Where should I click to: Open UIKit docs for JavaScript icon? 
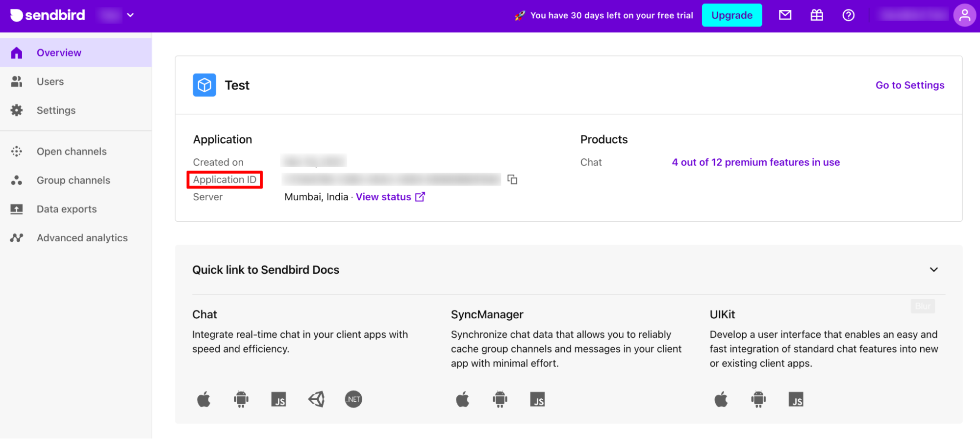[796, 399]
